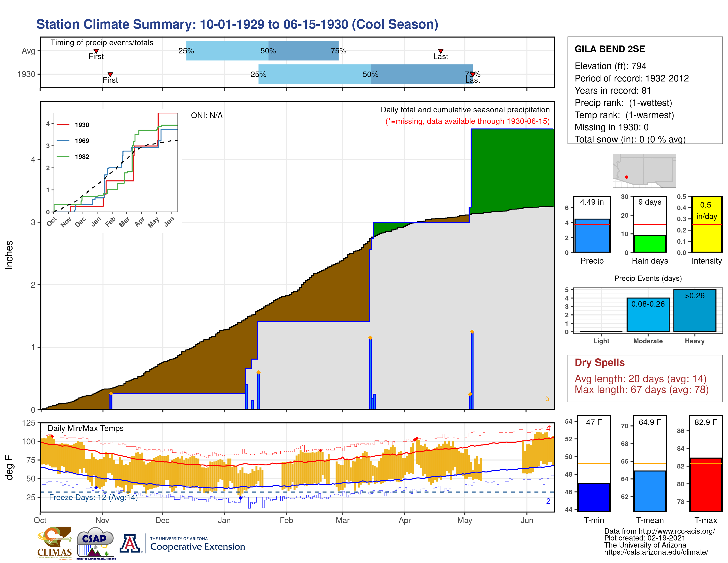
Task: Click the Total snow (in) text
Action: tap(630, 139)
